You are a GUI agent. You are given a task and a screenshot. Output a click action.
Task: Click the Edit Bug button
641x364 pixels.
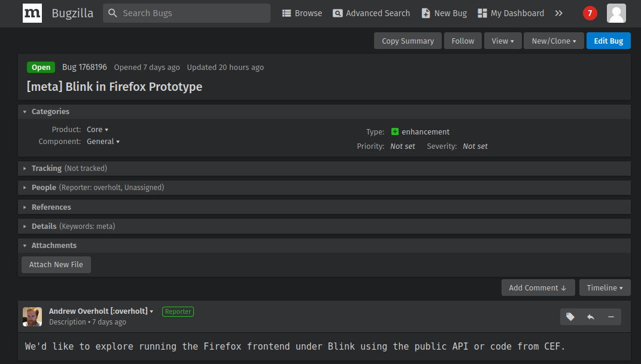point(608,41)
